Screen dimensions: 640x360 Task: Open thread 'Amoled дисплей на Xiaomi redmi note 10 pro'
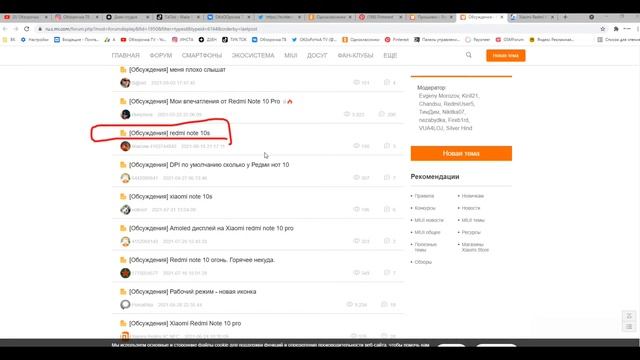point(211,228)
